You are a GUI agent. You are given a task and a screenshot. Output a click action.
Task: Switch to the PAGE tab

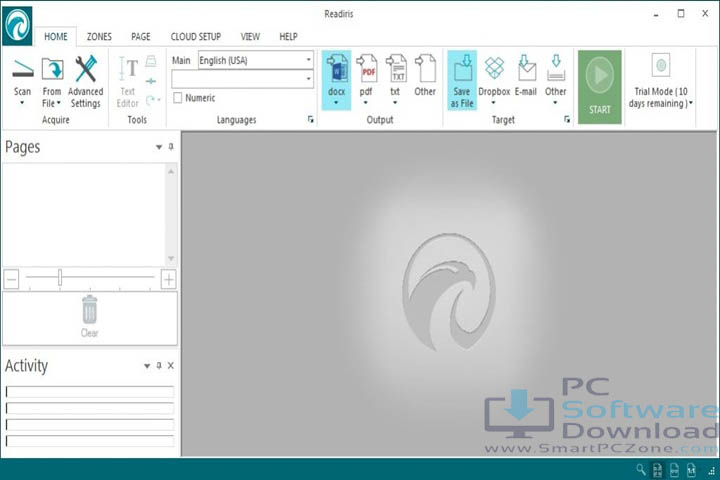[141, 37]
